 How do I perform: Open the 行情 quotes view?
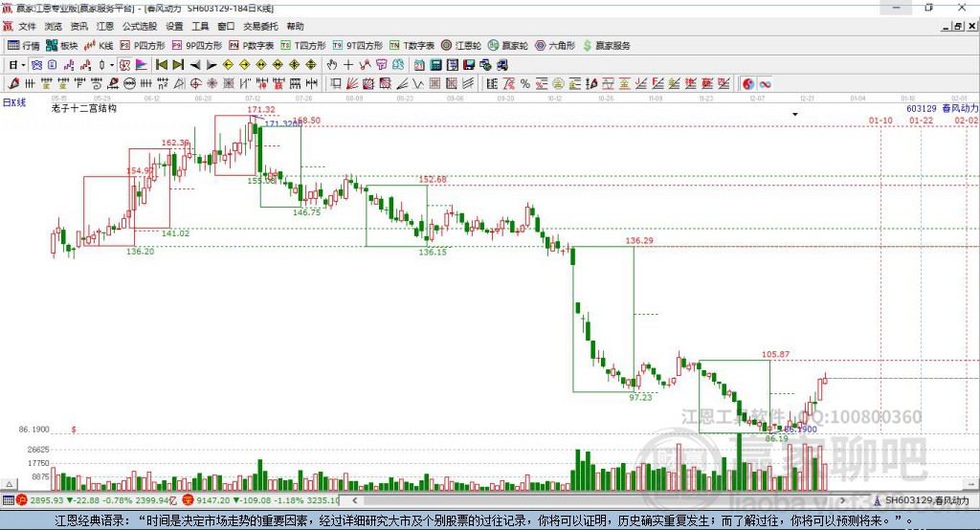pyautogui.click(x=24, y=46)
